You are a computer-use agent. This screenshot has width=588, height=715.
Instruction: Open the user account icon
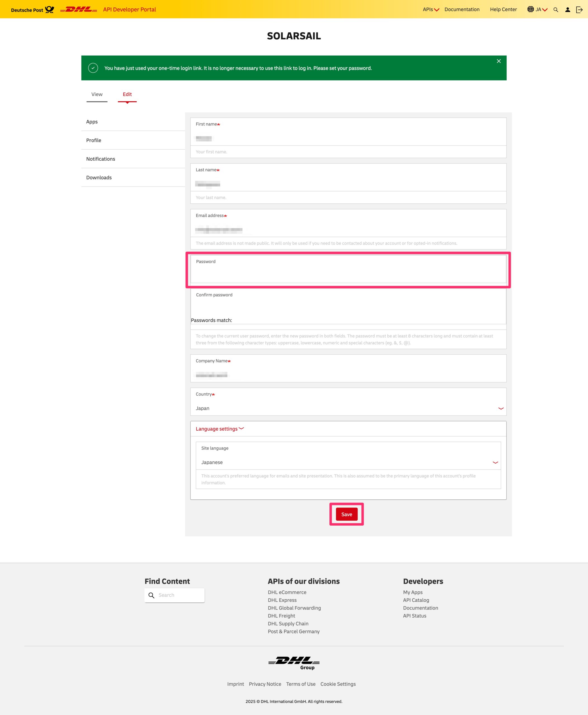(x=567, y=10)
